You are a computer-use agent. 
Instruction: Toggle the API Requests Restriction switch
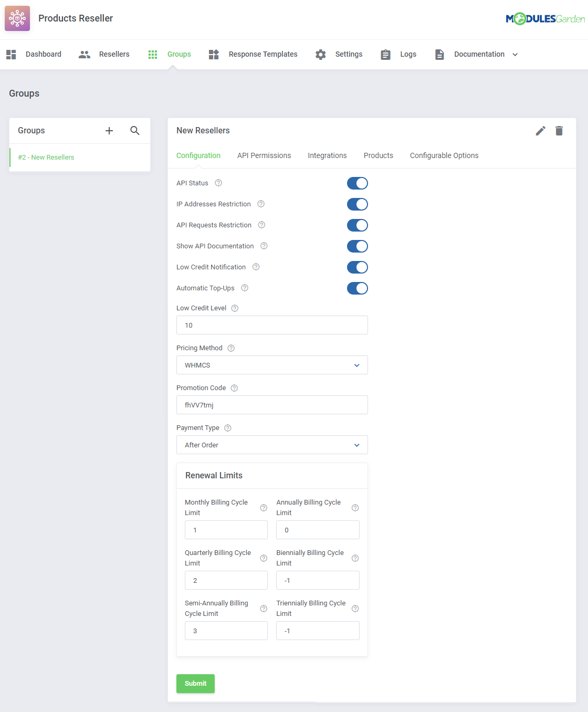click(358, 225)
